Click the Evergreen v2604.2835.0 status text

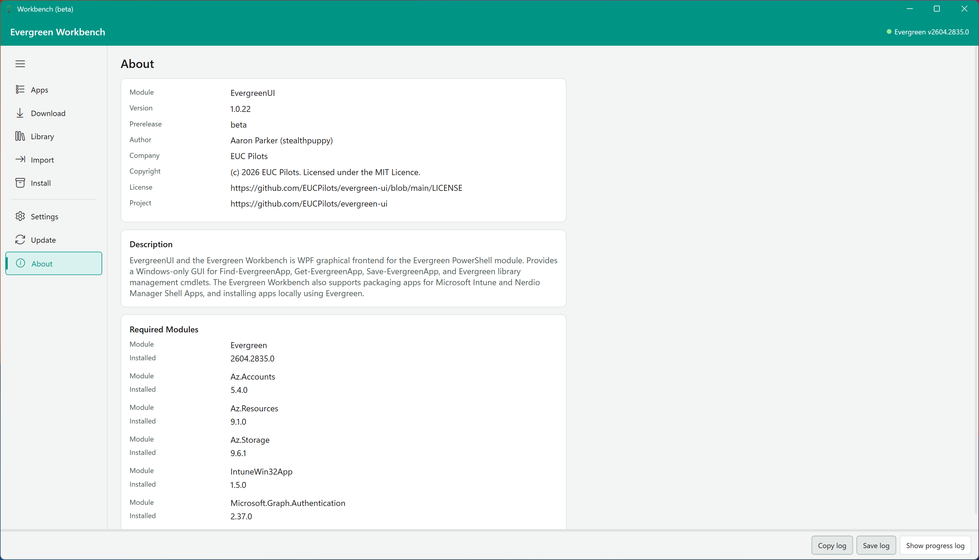[931, 32]
